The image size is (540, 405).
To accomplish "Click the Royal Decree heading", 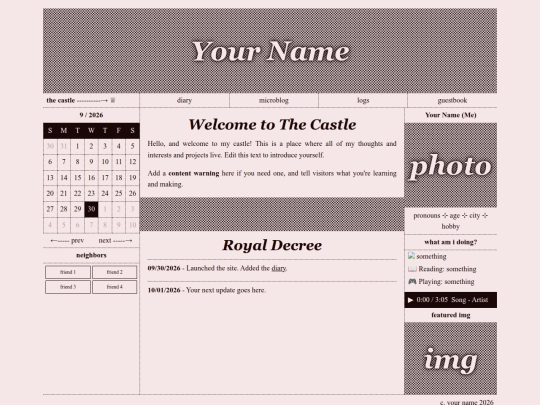I will coord(272,246).
